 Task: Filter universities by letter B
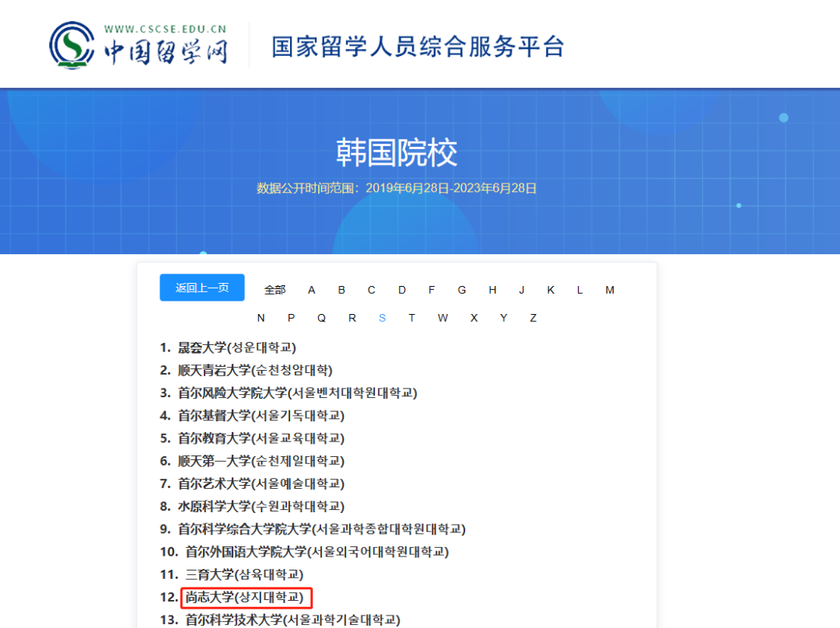(341, 290)
